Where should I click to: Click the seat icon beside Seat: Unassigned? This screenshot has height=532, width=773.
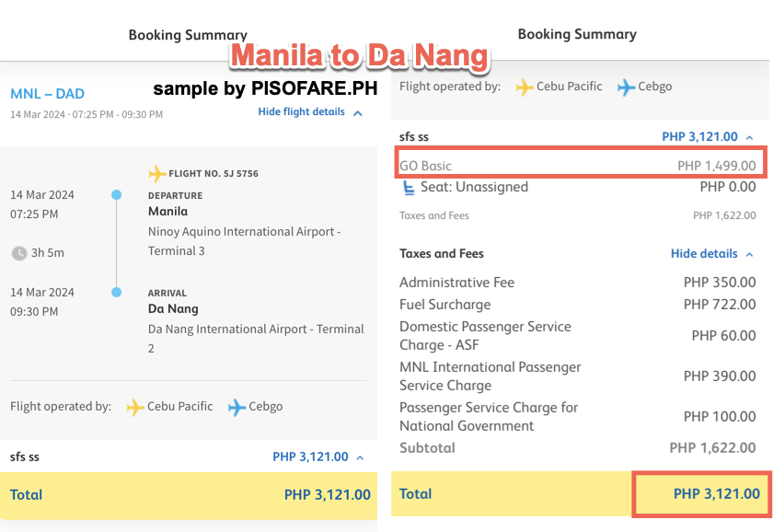click(410, 188)
